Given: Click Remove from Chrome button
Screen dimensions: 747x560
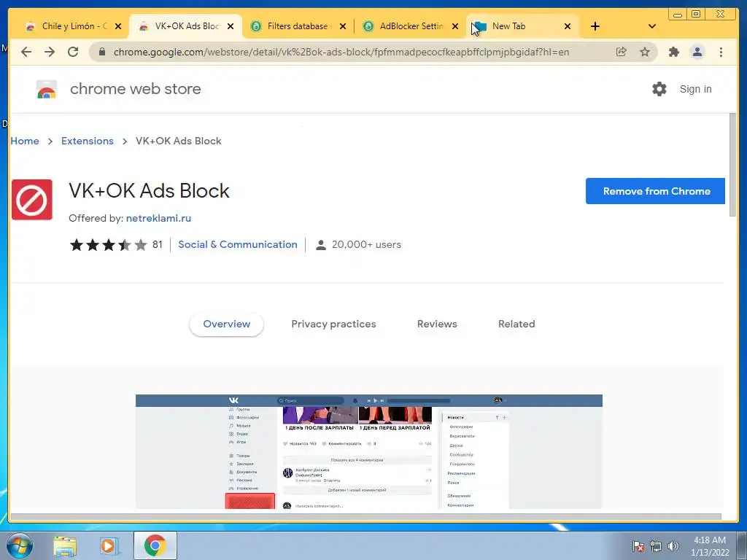Looking at the screenshot, I should (656, 191).
